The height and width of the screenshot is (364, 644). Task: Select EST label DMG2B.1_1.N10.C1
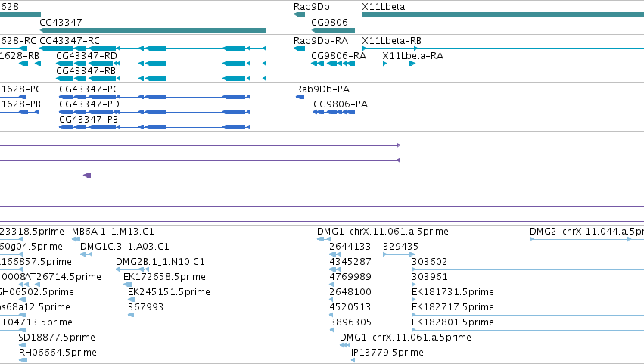point(160,262)
